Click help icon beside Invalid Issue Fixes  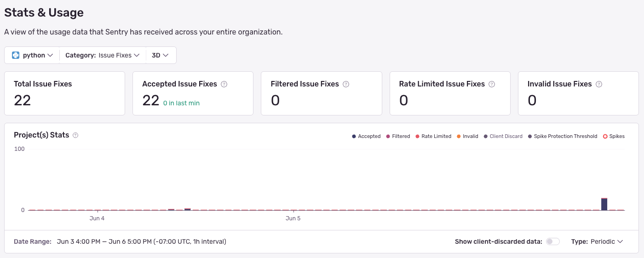pos(599,84)
